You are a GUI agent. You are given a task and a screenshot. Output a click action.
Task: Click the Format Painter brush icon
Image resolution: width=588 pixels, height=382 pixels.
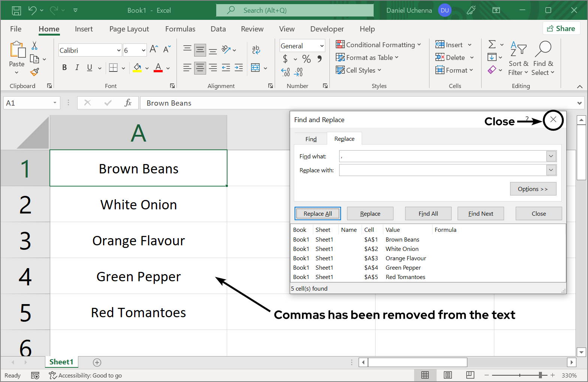coord(34,72)
